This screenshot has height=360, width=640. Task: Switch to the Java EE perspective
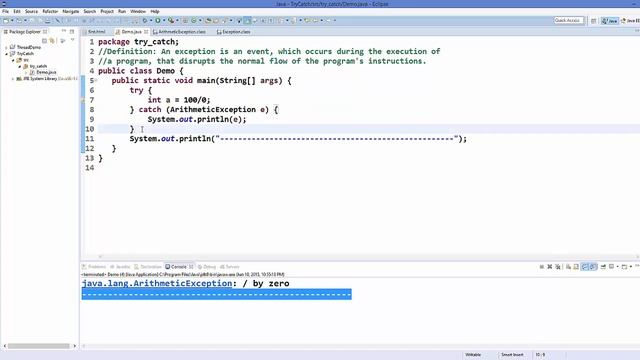(x=630, y=21)
